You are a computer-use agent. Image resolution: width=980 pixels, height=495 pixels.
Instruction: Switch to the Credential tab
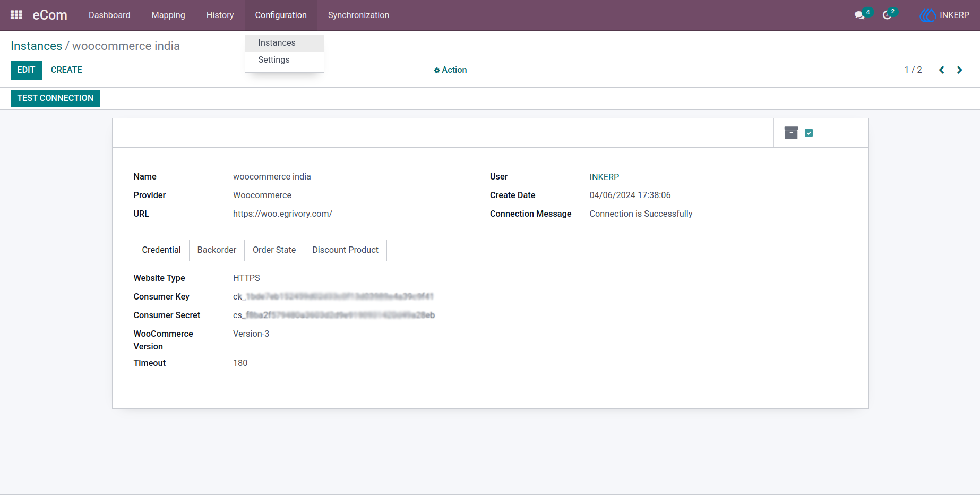(161, 250)
